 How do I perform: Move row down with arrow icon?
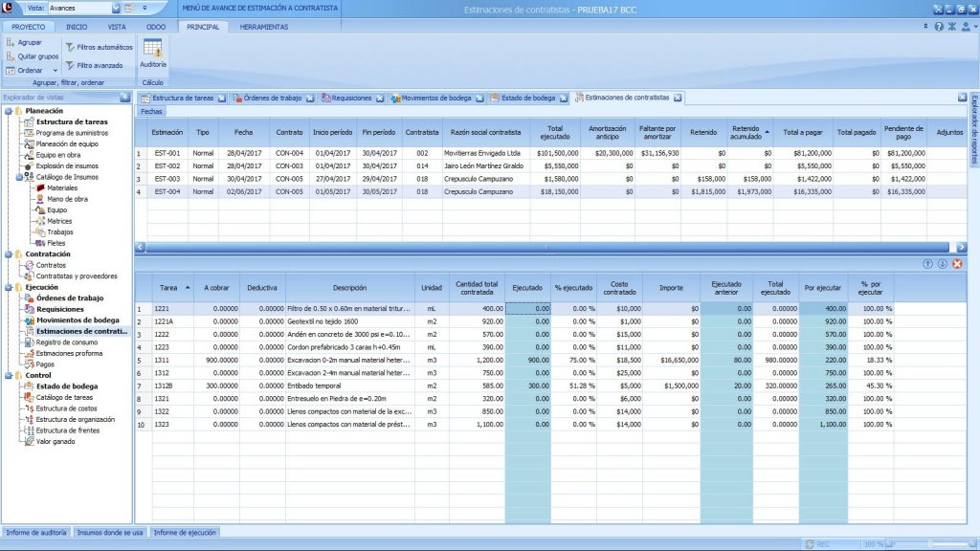coord(942,264)
